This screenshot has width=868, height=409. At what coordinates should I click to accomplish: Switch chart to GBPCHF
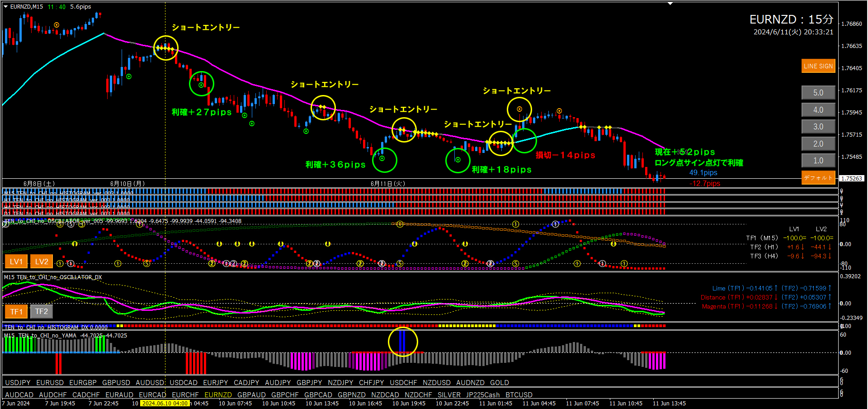(x=285, y=395)
